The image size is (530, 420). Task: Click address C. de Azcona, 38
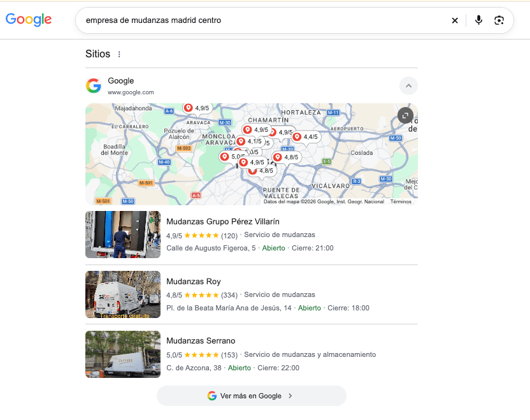[194, 368]
